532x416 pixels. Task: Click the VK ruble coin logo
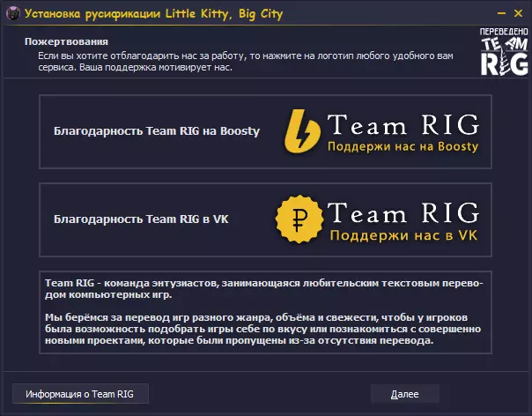[299, 219]
